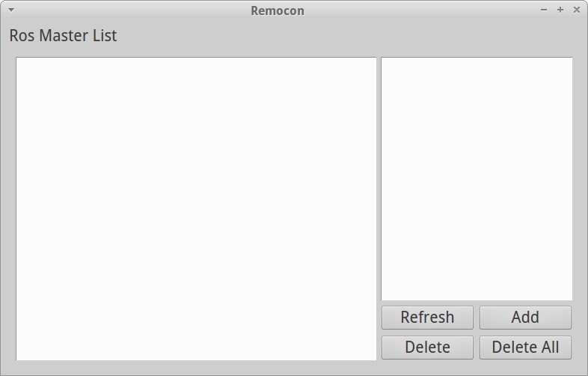The image size is (588, 376).
Task: Click the Refresh button
Action: pyautogui.click(x=427, y=317)
